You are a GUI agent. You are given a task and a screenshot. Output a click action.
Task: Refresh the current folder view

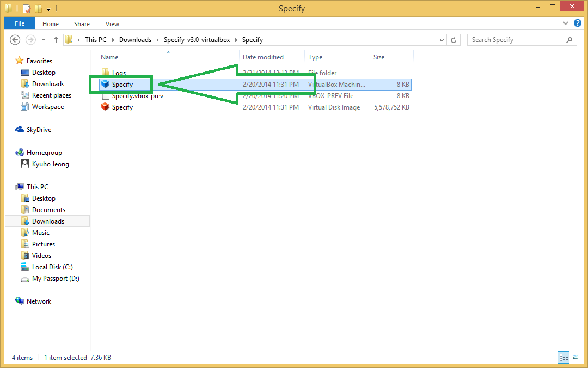tap(454, 40)
